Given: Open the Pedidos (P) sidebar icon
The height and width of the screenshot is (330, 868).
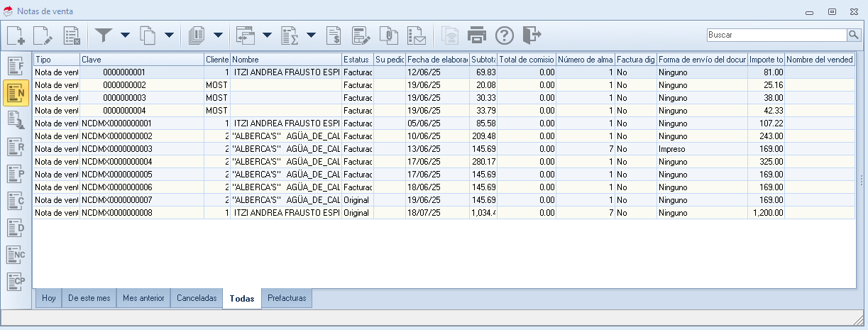Looking at the screenshot, I should pyautogui.click(x=16, y=174).
